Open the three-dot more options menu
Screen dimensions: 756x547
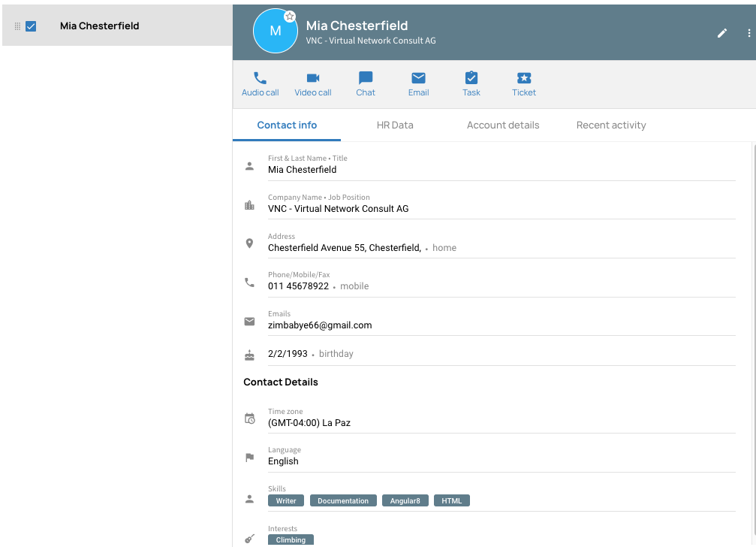(x=748, y=33)
